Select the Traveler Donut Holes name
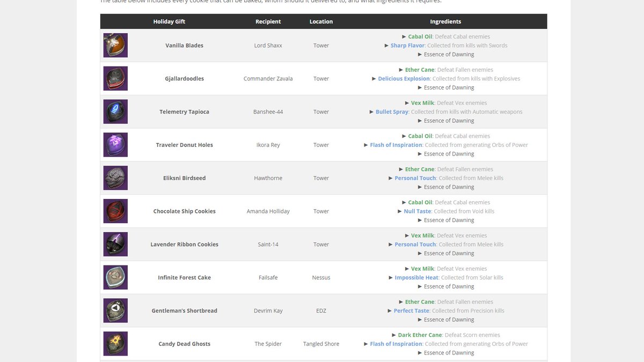Screen dimensions: 644x362 click(x=184, y=145)
